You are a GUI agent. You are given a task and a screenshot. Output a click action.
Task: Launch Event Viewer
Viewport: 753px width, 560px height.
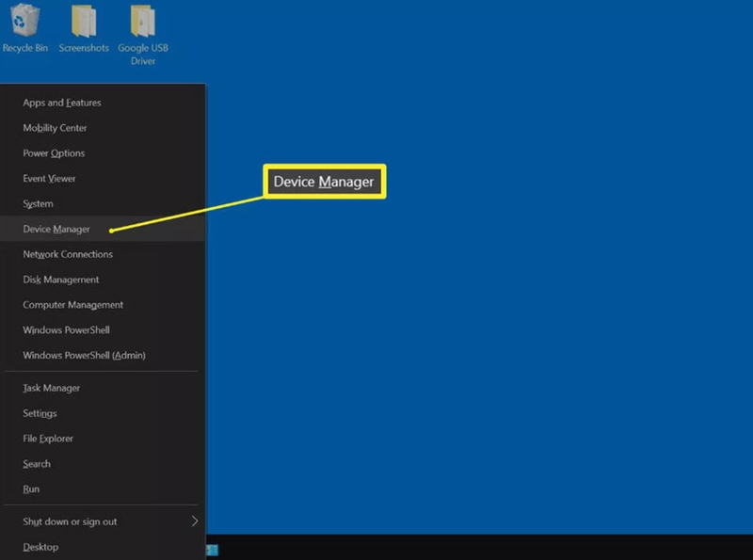pyautogui.click(x=104, y=179)
